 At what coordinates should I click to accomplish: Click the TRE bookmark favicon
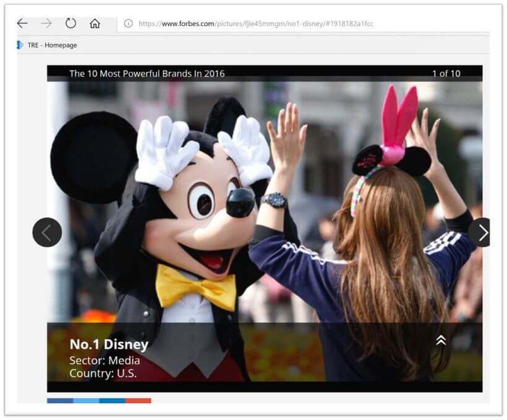pyautogui.click(x=20, y=45)
